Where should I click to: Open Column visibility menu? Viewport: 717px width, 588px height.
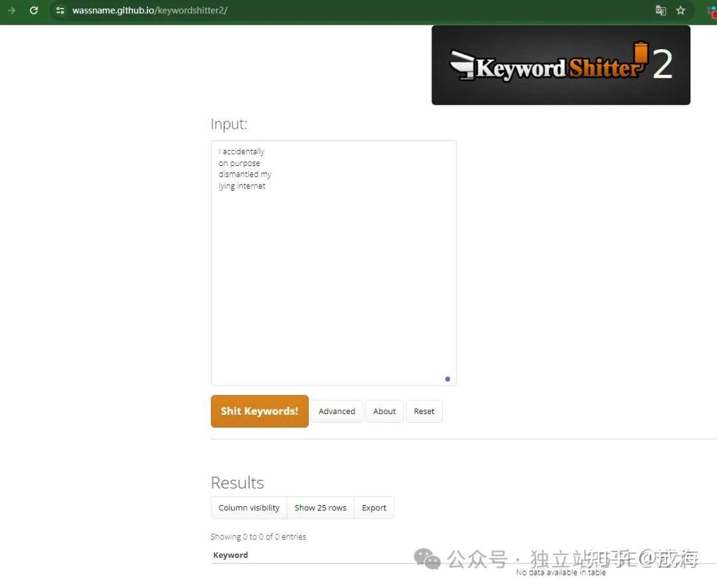click(249, 508)
